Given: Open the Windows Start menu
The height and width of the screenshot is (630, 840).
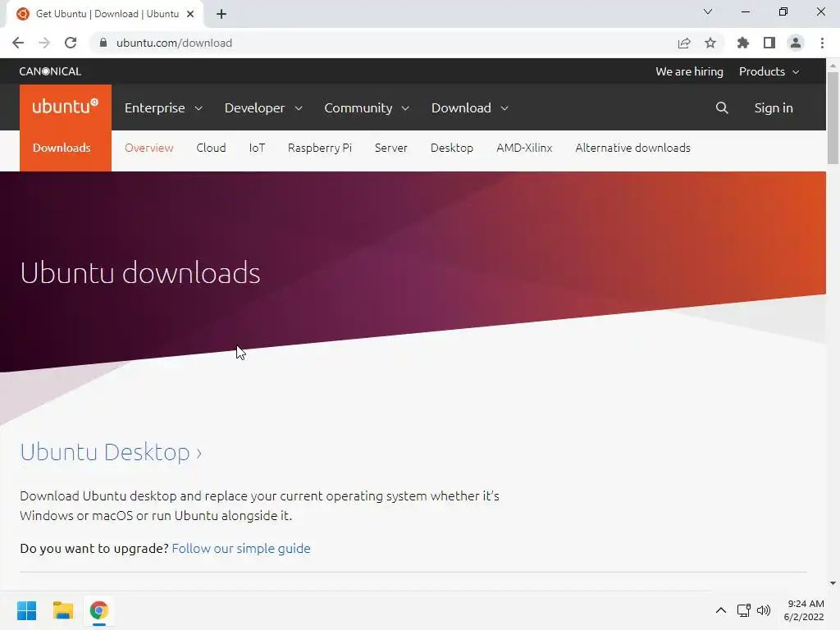Looking at the screenshot, I should click(x=27, y=610).
